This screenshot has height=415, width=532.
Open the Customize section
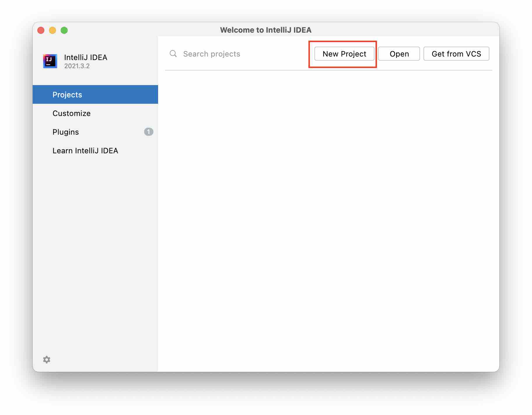click(71, 113)
